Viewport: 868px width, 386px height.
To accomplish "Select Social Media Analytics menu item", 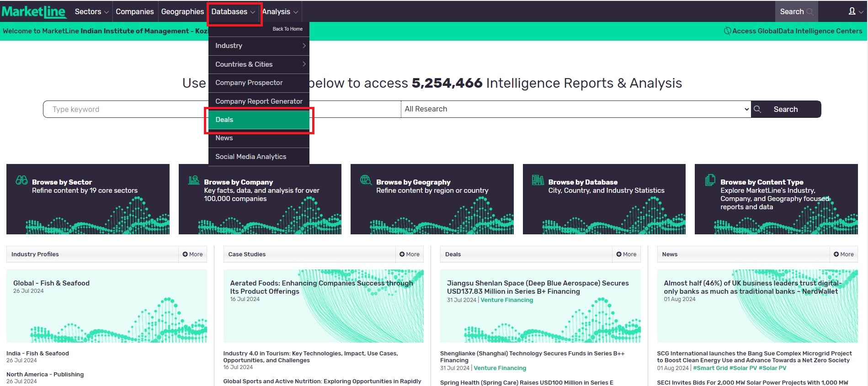I will click(251, 157).
